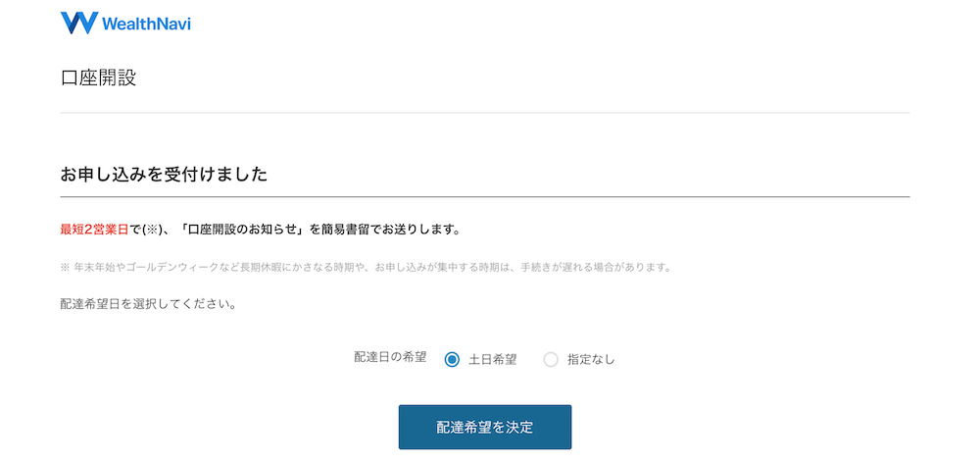Click the red 最短2営業日 text
This screenshot has width=980, height=464.
pyautogui.click(x=94, y=231)
